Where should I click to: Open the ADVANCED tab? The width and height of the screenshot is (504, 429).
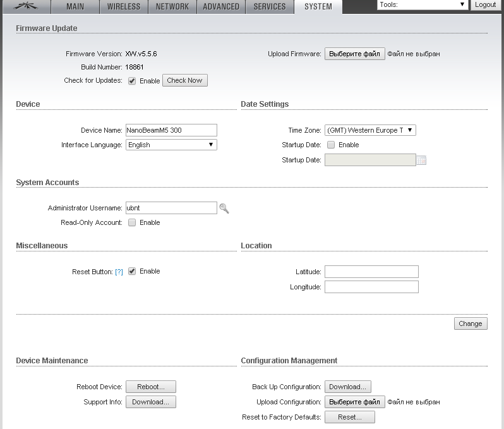click(221, 7)
